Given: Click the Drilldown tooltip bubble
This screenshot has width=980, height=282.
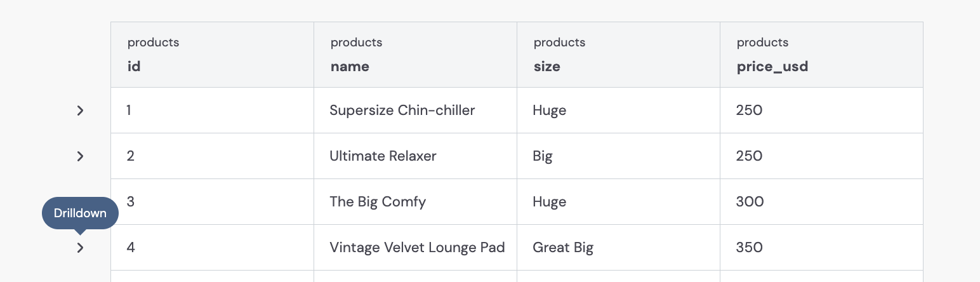Looking at the screenshot, I should click(x=80, y=213).
